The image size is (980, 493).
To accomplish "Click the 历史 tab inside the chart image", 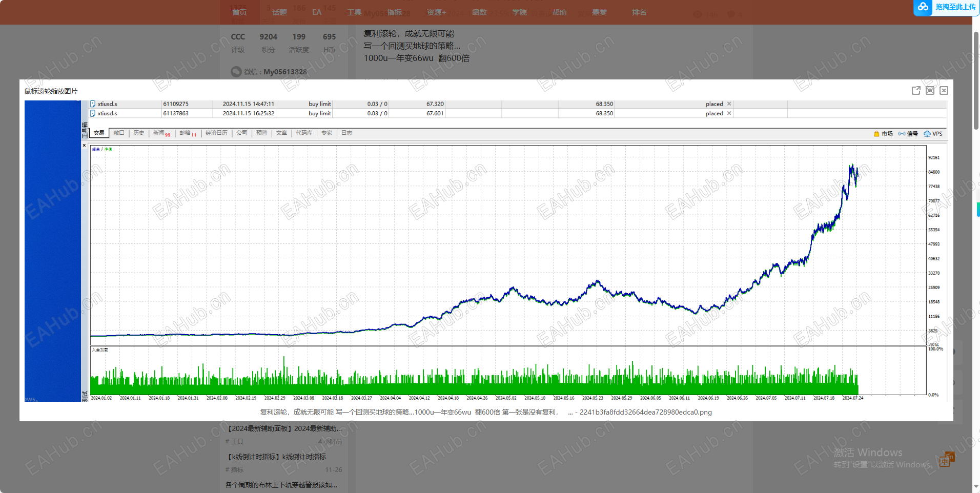I will point(139,133).
